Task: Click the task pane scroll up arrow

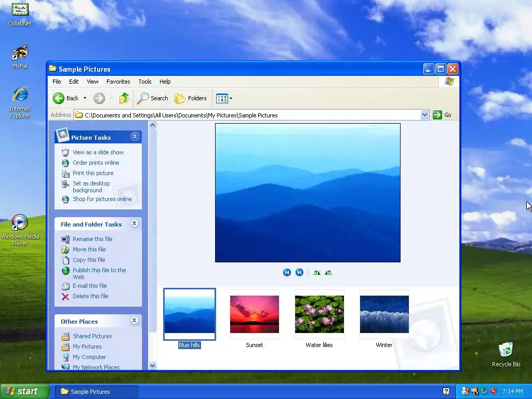Action: [x=153, y=125]
